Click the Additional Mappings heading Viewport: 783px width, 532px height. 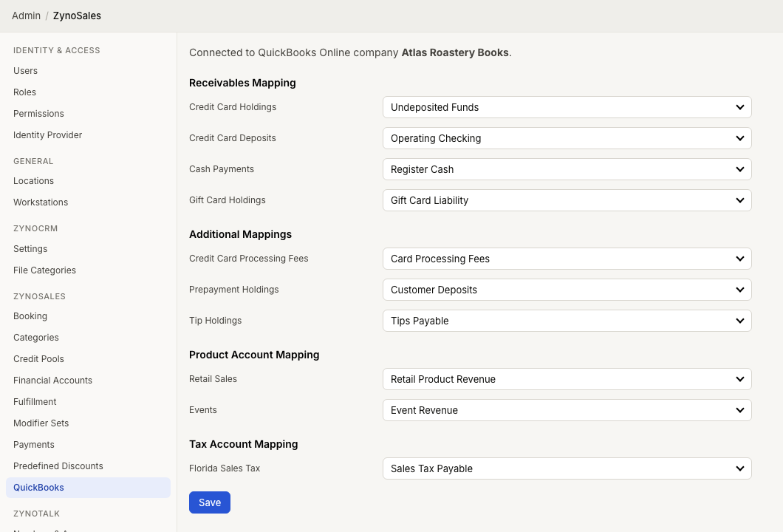pos(240,234)
